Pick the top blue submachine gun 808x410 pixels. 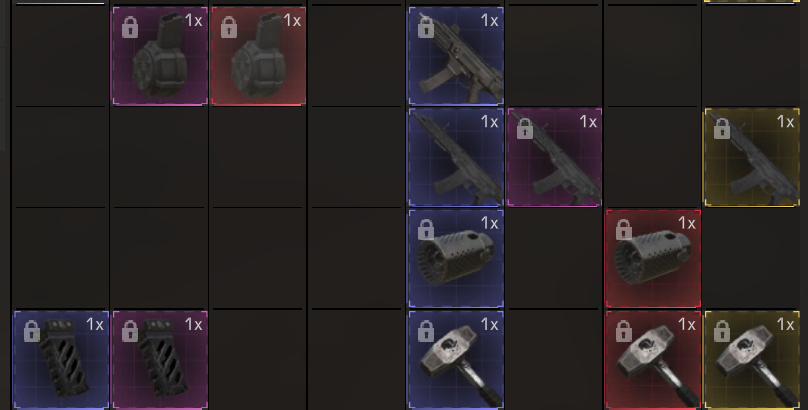point(456,56)
